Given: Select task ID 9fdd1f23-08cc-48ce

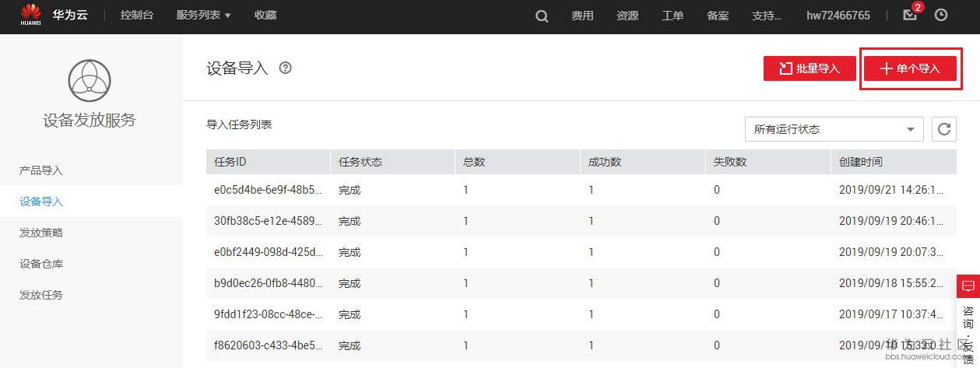Looking at the screenshot, I should tap(268, 314).
